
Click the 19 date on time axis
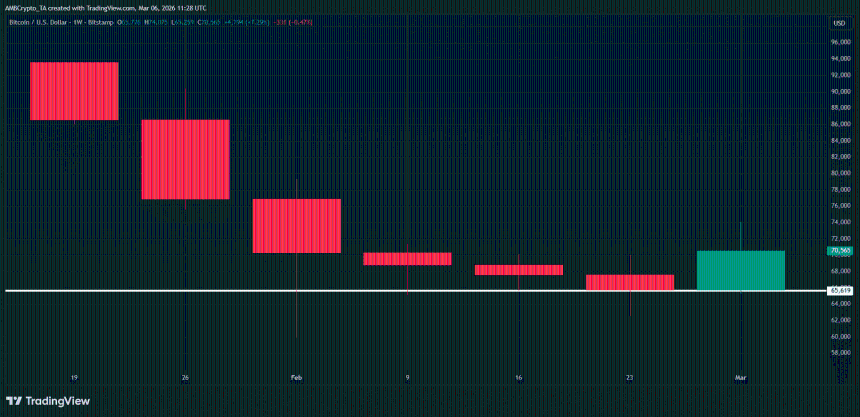coord(74,377)
